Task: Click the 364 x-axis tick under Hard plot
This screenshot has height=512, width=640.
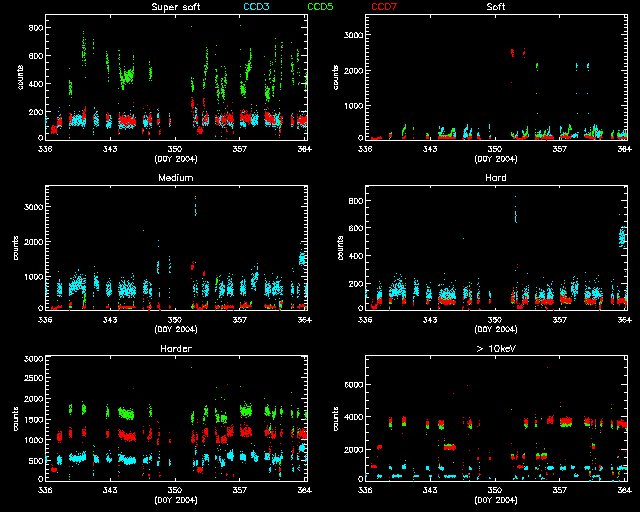Action: click(624, 320)
